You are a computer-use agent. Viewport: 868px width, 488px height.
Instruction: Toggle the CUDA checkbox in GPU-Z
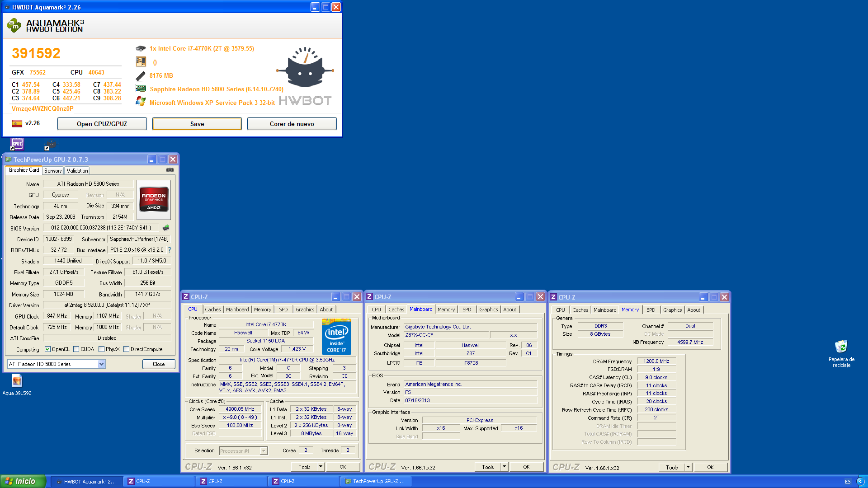point(76,349)
